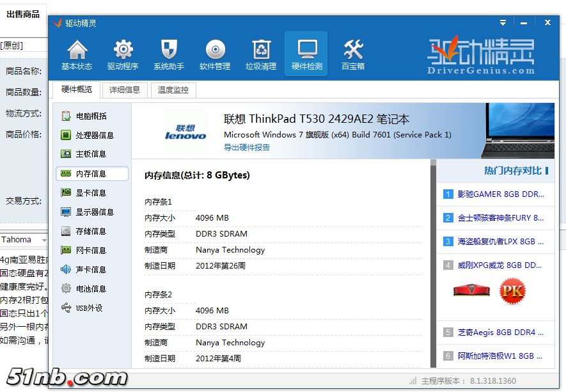
Task: Click the 2012年第4周 manufacture date value
Action: (218, 359)
